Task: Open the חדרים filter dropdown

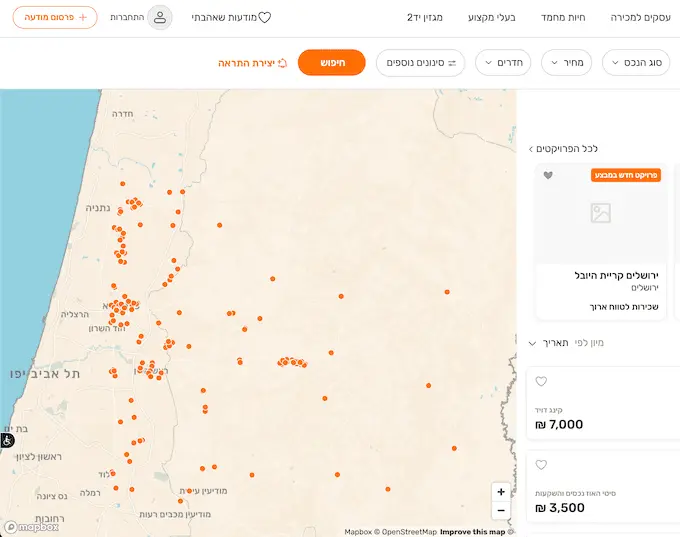Action: [503, 63]
